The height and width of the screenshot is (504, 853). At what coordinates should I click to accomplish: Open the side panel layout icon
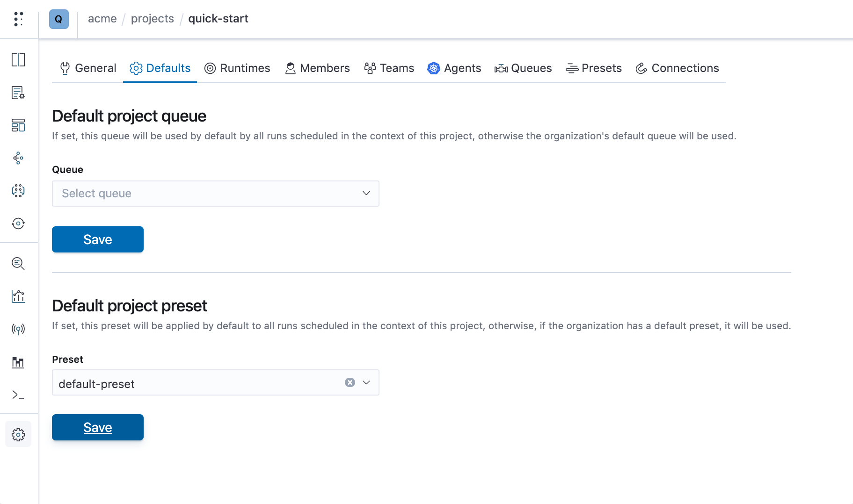point(18,60)
